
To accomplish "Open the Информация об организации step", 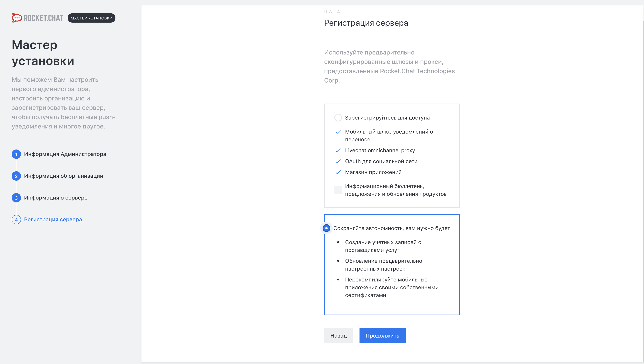I will (x=64, y=176).
